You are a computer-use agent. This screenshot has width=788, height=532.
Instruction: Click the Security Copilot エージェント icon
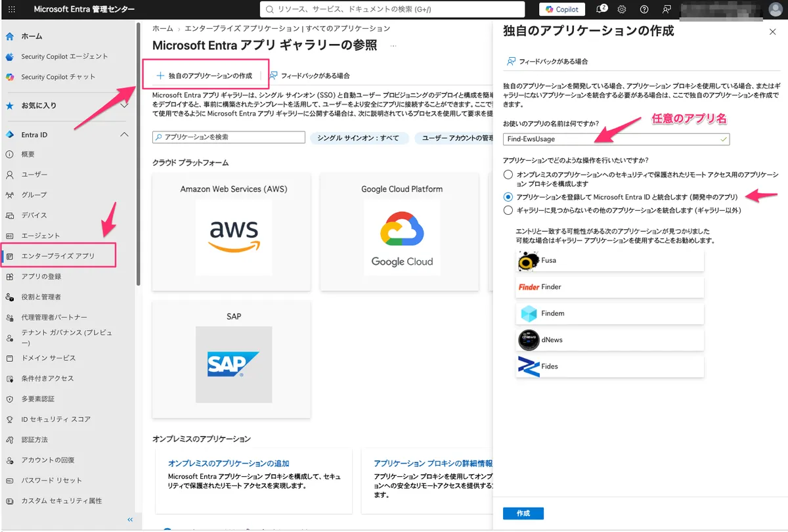[9, 56]
